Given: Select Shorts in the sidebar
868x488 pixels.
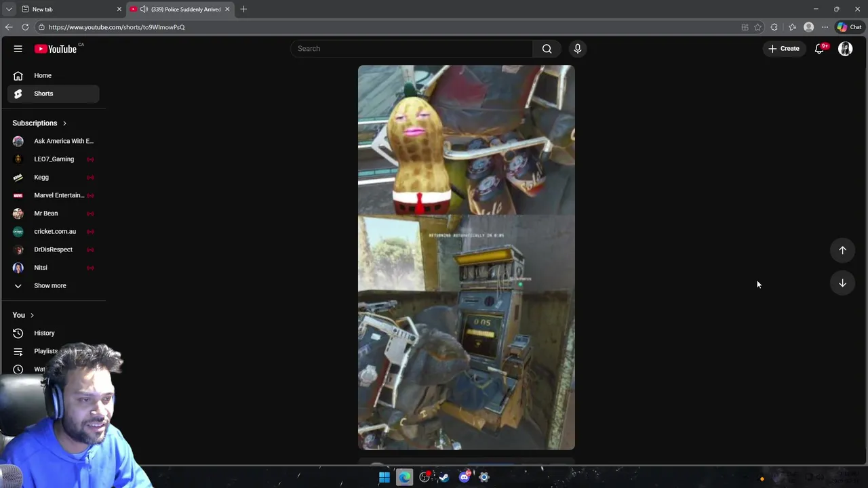Looking at the screenshot, I should 54,94.
